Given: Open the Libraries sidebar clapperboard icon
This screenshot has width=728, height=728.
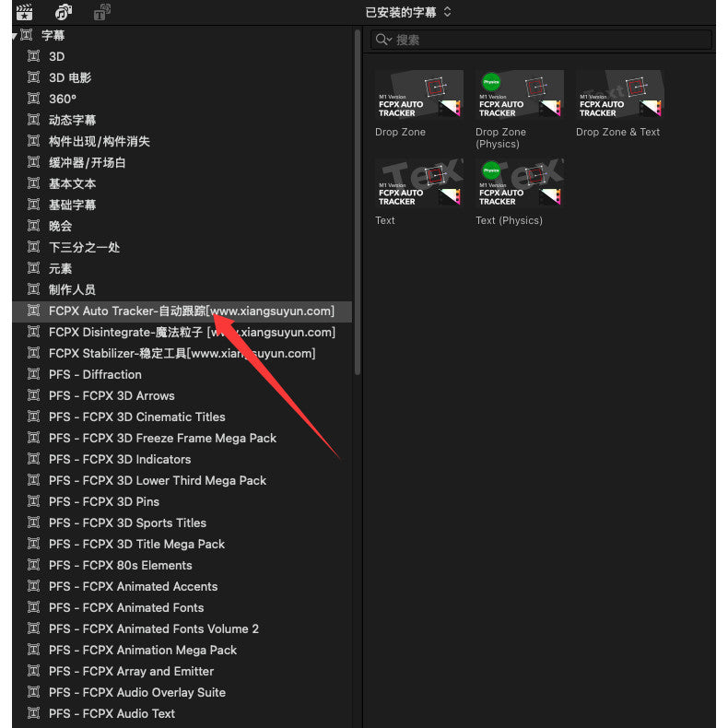Looking at the screenshot, I should (24, 12).
